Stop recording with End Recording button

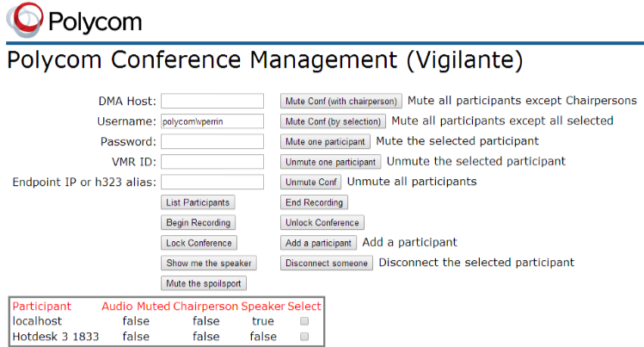coord(314,202)
